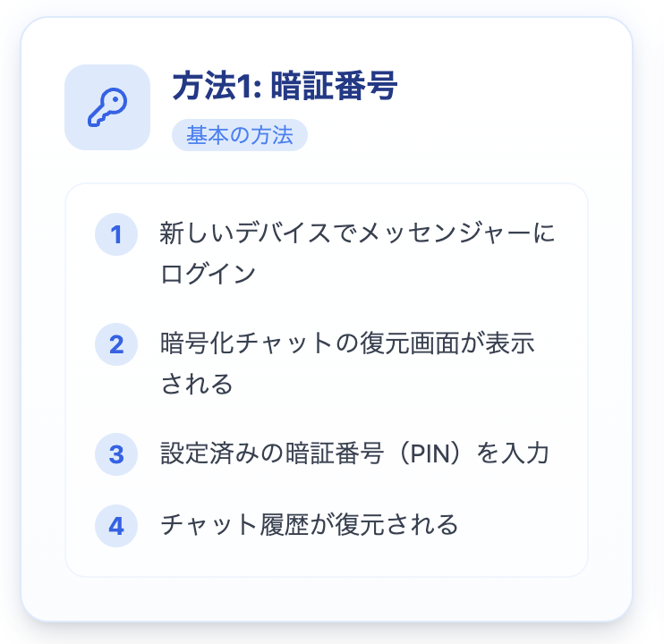Click the step 1 number badge
664x644 pixels.
coord(116,235)
